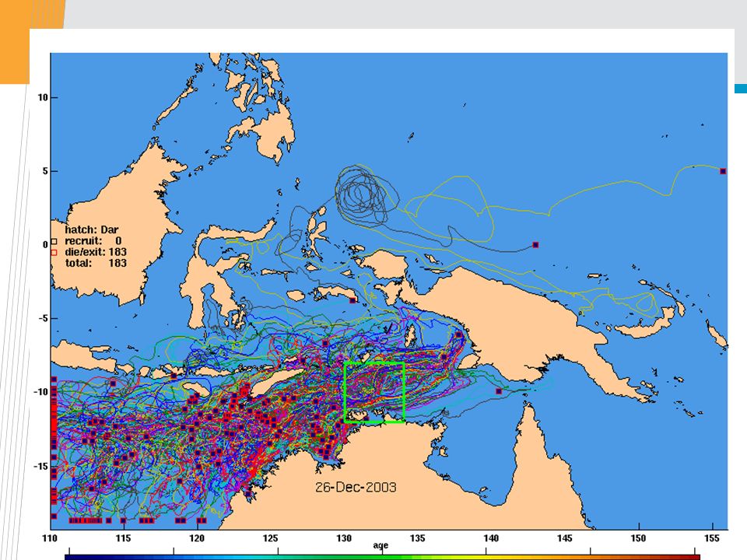Click latitude tick label -5

(43, 318)
